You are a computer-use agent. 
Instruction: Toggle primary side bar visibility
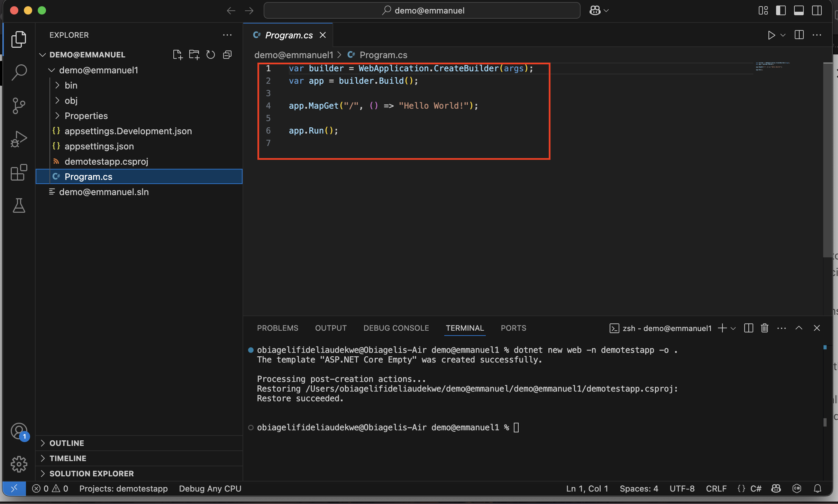click(x=781, y=11)
